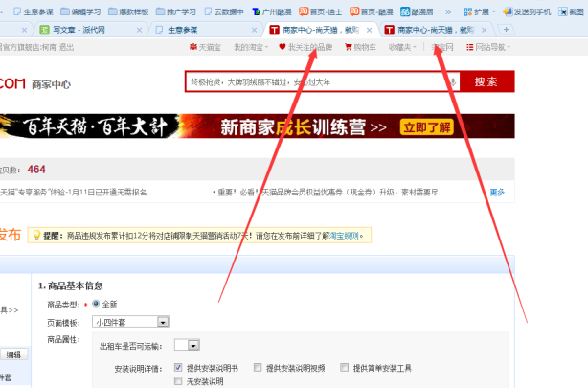The image size is (588, 388).
Task: Open the 购物车 shopping cart
Action: (x=360, y=47)
